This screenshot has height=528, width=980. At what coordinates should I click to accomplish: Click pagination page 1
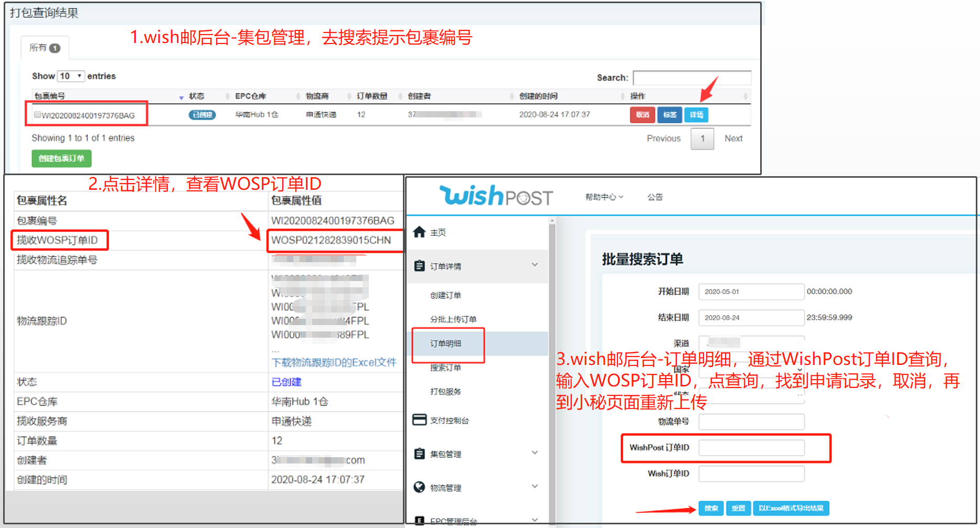pyautogui.click(x=702, y=139)
